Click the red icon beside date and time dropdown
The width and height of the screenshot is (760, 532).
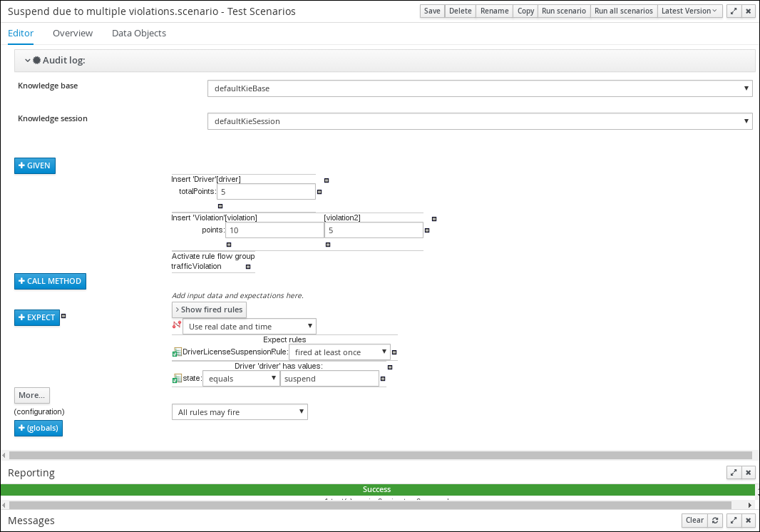pyautogui.click(x=176, y=324)
